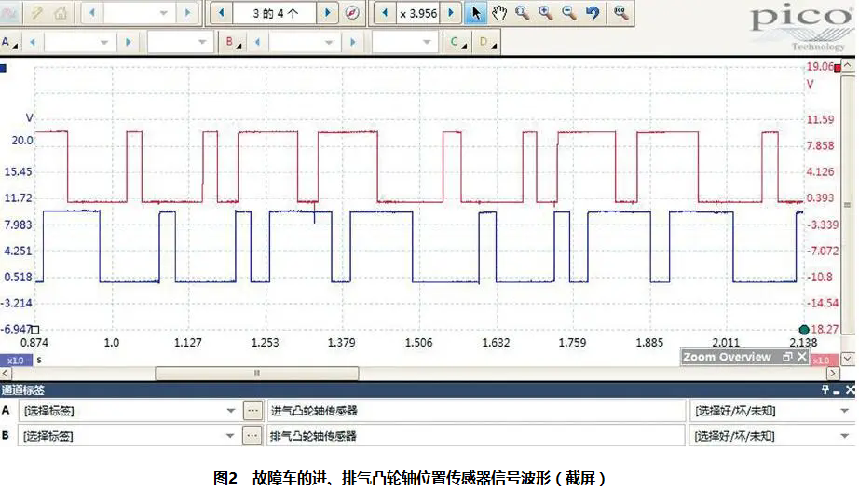Close the 通道标签 panel
859x504 pixels.
(x=850, y=389)
